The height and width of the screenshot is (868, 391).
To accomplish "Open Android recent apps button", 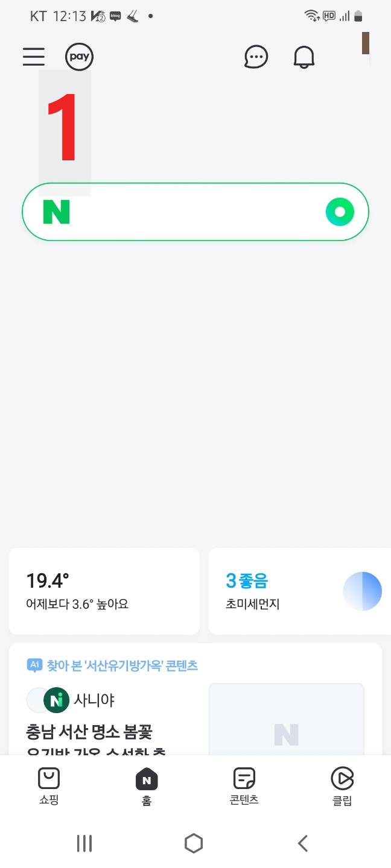I will (84, 843).
